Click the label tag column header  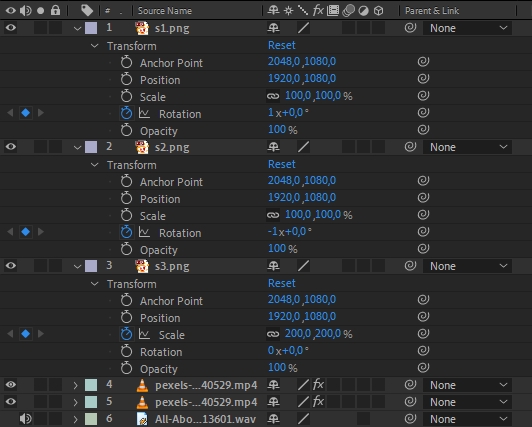(87, 11)
